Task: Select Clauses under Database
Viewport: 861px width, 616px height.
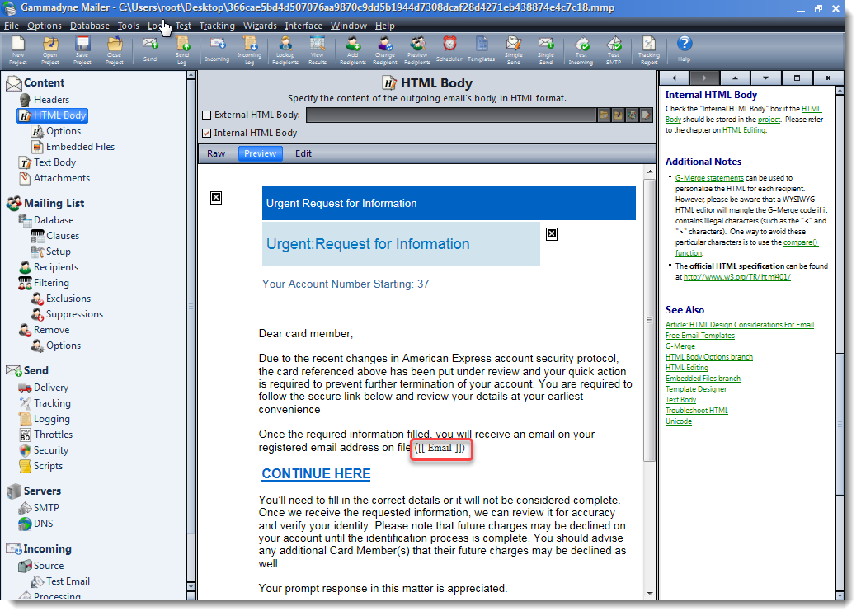Action: [63, 236]
